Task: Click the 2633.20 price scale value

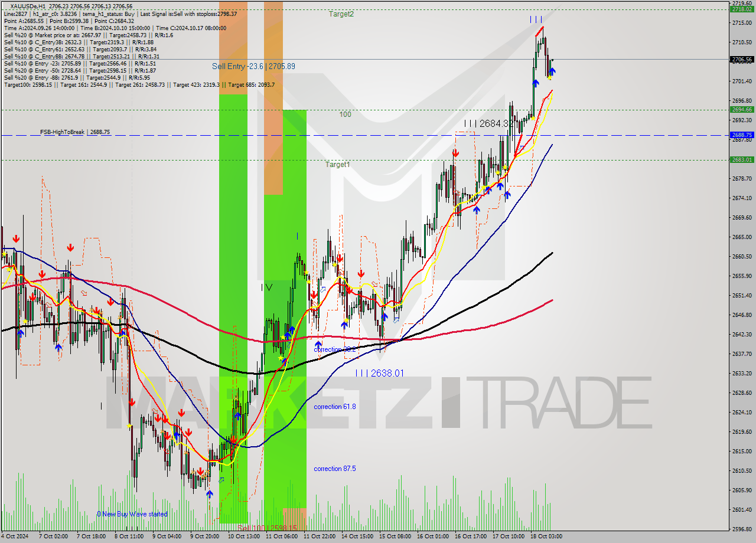Action: coord(742,373)
